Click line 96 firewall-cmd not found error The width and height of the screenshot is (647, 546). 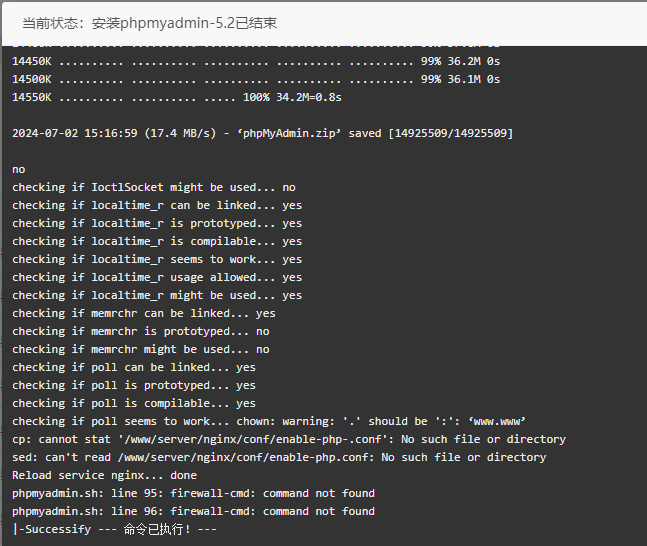[194, 511]
